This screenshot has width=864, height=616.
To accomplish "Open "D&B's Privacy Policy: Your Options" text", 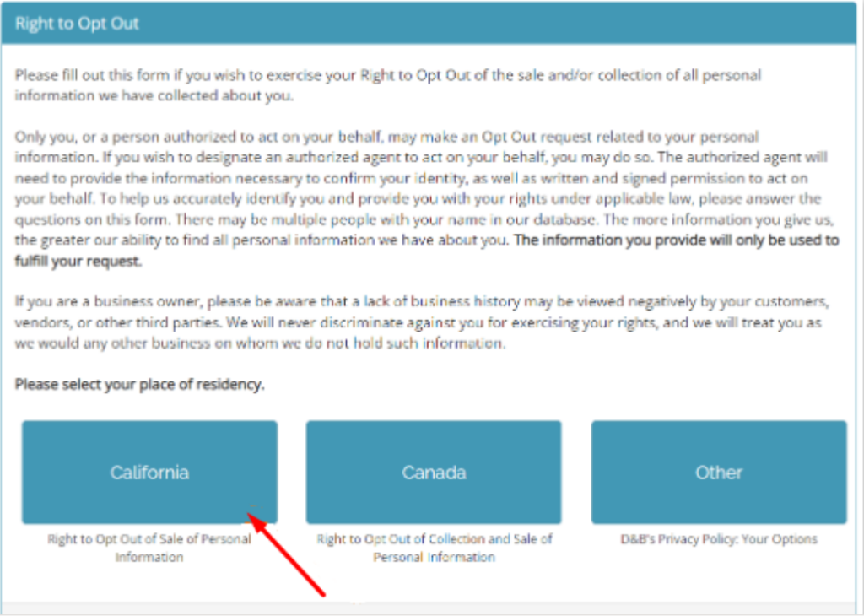I will click(719, 538).
